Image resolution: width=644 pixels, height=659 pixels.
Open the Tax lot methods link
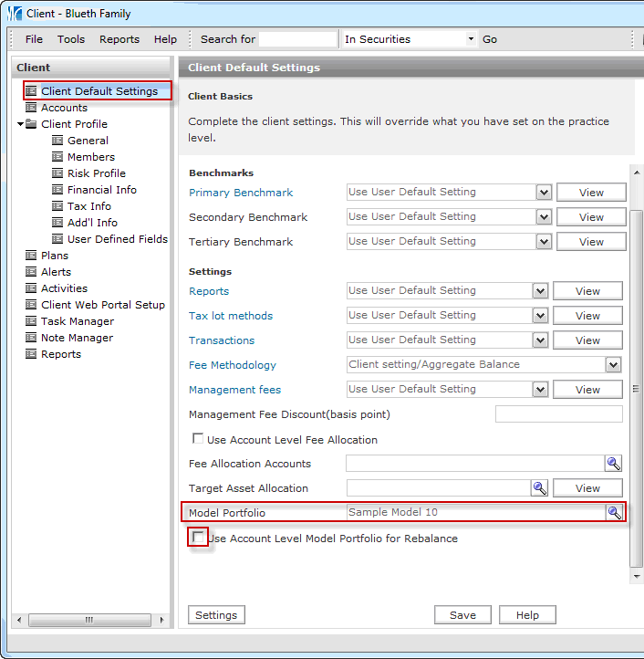[231, 316]
